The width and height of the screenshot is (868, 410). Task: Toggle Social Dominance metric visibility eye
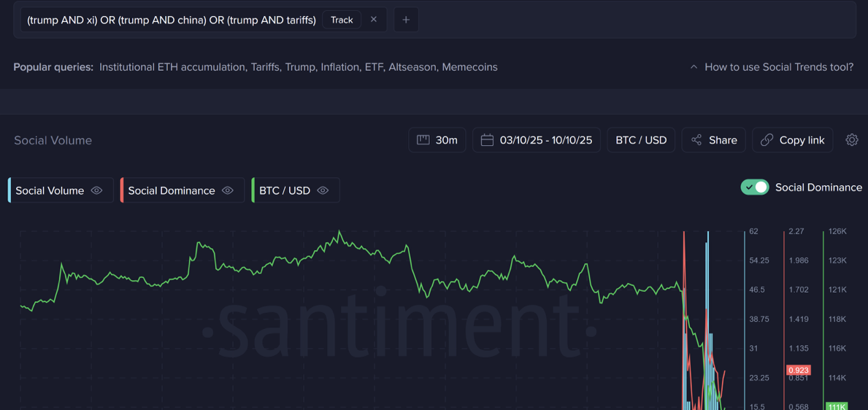click(x=228, y=190)
